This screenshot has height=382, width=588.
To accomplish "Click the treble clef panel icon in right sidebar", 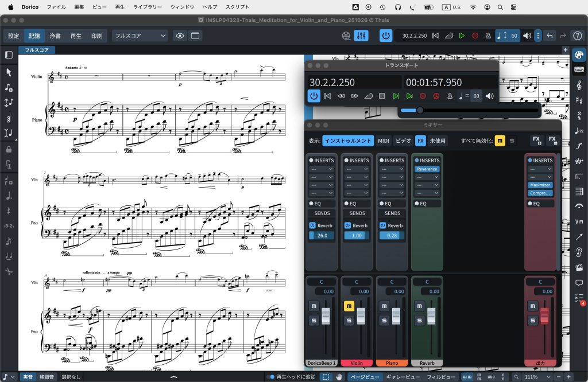I will tap(579, 85).
